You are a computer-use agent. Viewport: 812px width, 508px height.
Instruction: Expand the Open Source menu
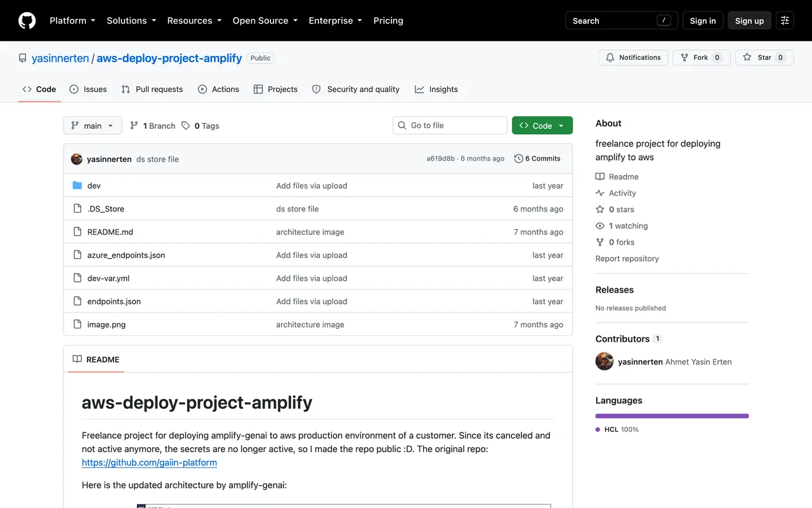[265, 20]
